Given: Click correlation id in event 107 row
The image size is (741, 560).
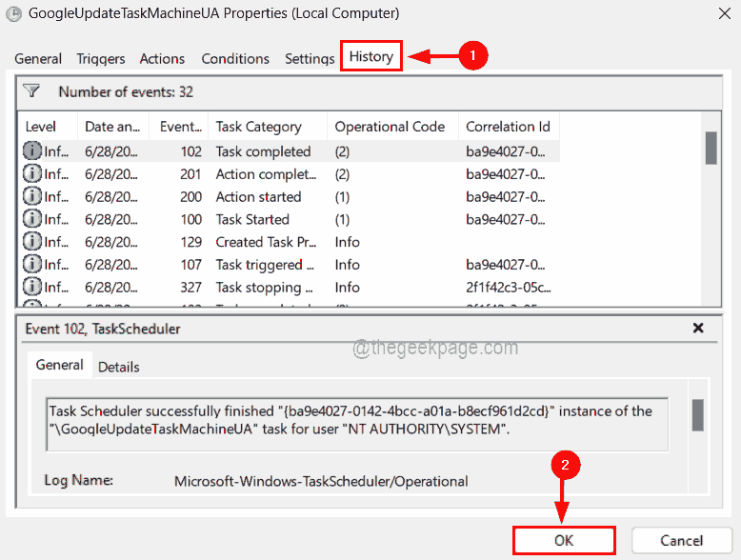Looking at the screenshot, I should (505, 265).
